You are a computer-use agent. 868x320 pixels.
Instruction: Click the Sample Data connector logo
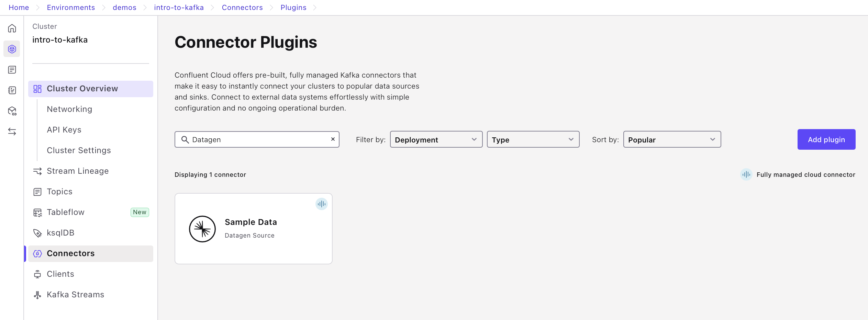202,229
